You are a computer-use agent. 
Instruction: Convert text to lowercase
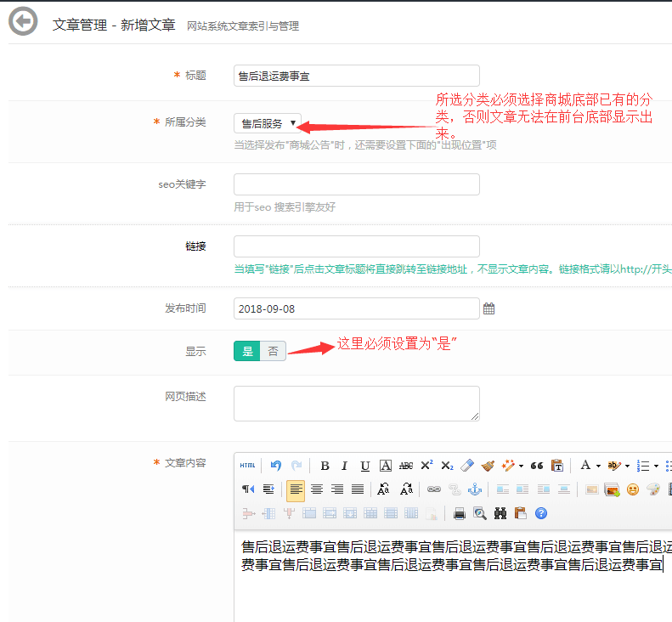point(406,489)
